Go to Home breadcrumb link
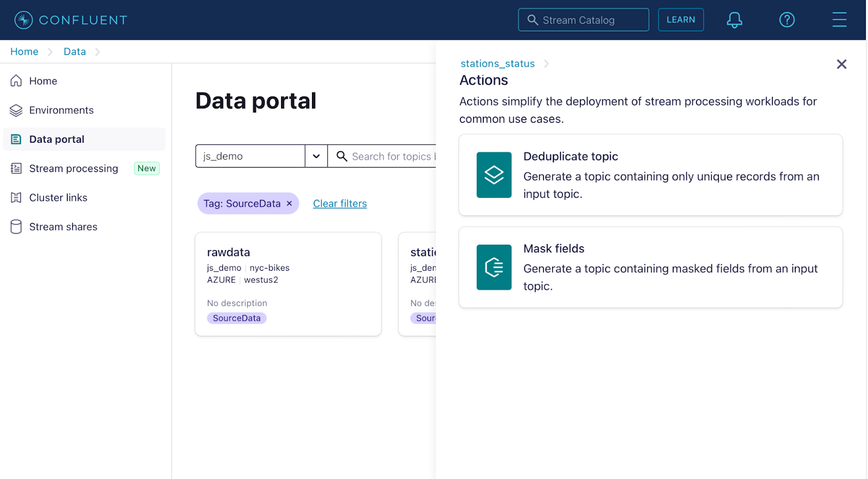 tap(24, 52)
